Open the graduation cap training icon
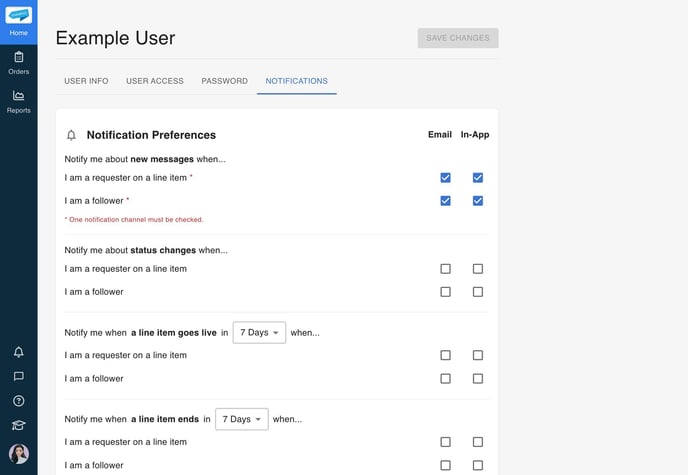This screenshot has width=688, height=475. (x=18, y=425)
